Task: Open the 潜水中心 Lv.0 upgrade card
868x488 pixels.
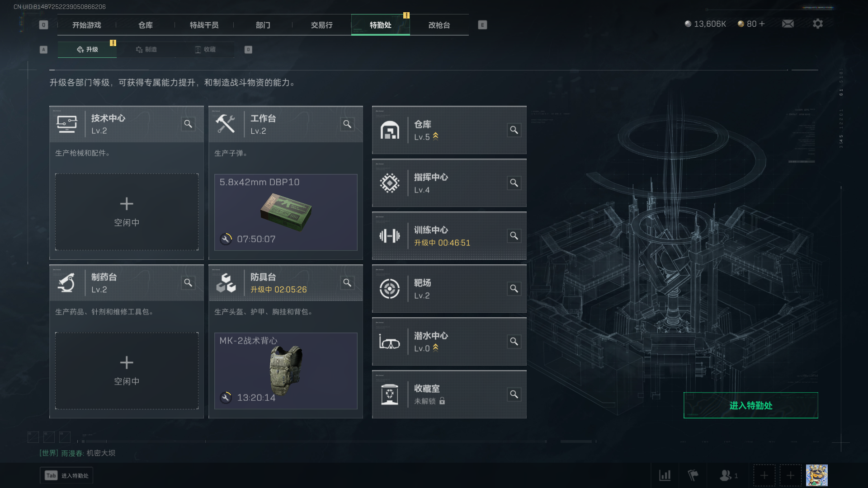Action: (449, 342)
